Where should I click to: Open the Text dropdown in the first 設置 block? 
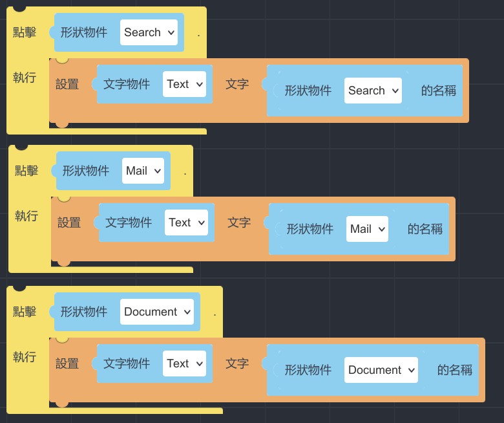pos(184,84)
